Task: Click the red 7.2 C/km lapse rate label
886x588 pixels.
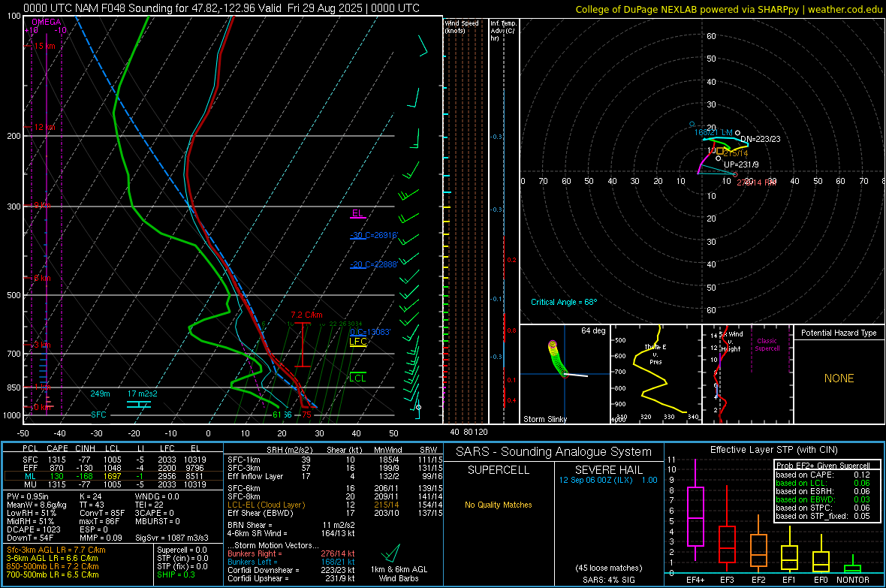Action: tap(307, 315)
